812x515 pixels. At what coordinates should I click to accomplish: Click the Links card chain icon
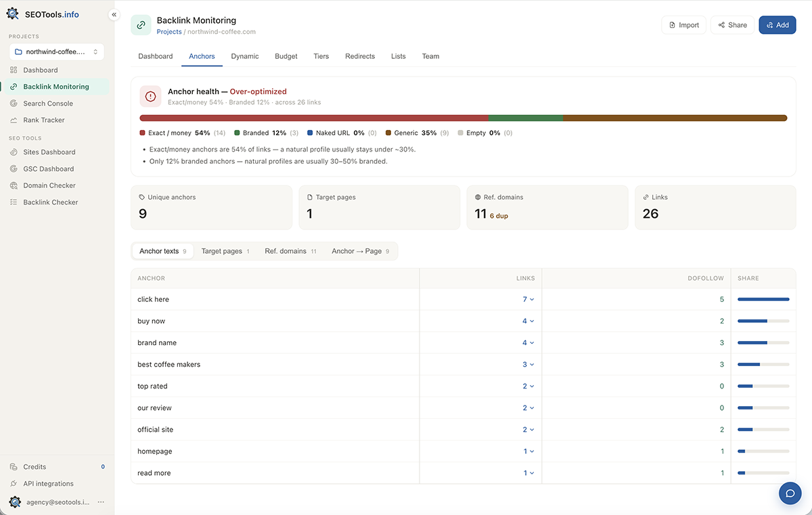click(x=646, y=198)
